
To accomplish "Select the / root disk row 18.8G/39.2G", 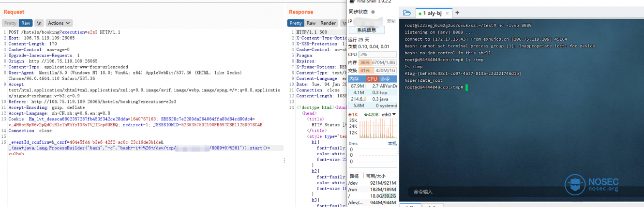I will [373, 196].
